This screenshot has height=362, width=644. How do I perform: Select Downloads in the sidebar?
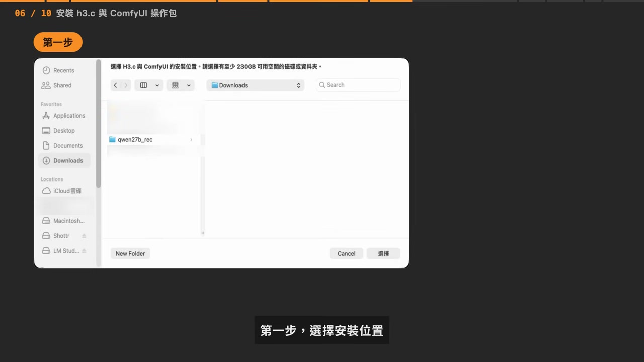click(64, 161)
